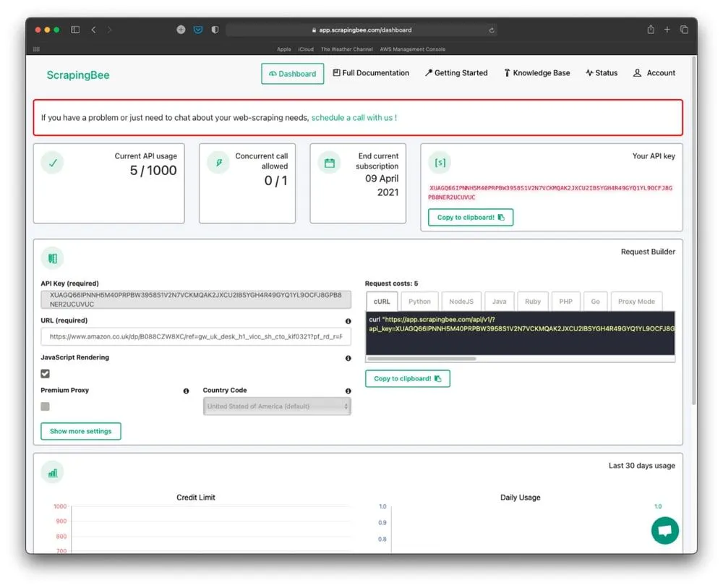The image size is (723, 588).
Task: Open the Apple bookmark
Action: pyautogui.click(x=283, y=49)
